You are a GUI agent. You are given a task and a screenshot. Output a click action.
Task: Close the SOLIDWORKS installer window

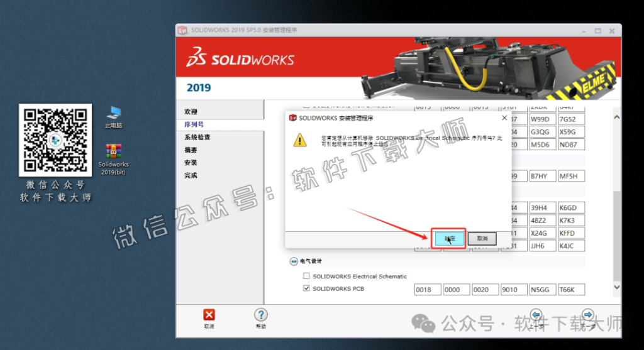tap(612, 31)
